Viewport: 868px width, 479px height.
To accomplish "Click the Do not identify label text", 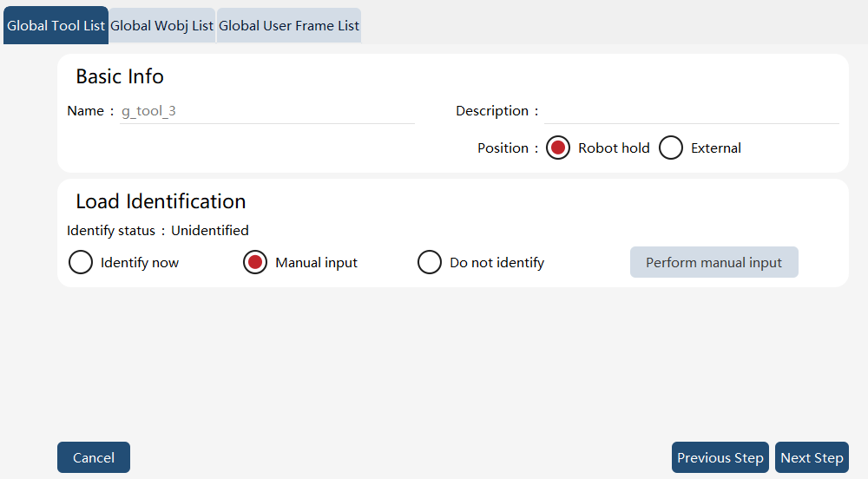I will [497, 263].
